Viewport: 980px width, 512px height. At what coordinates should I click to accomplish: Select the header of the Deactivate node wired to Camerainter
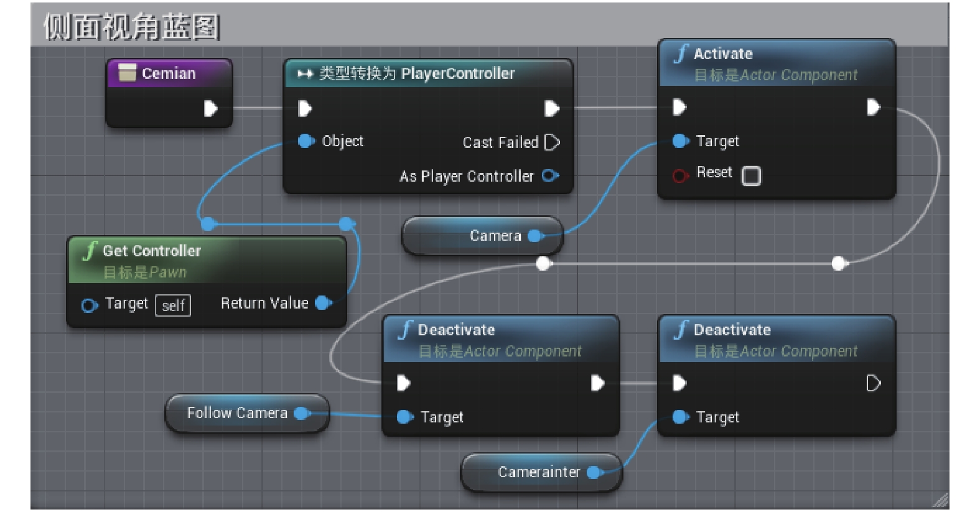(x=777, y=340)
